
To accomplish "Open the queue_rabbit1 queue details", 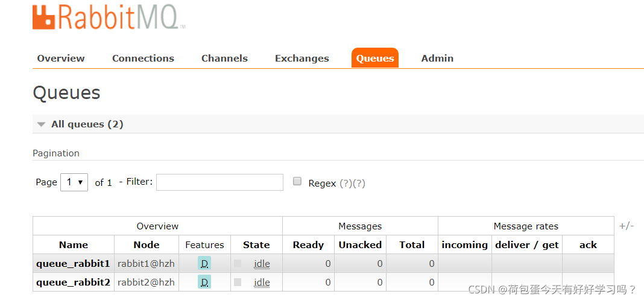I will point(73,264).
